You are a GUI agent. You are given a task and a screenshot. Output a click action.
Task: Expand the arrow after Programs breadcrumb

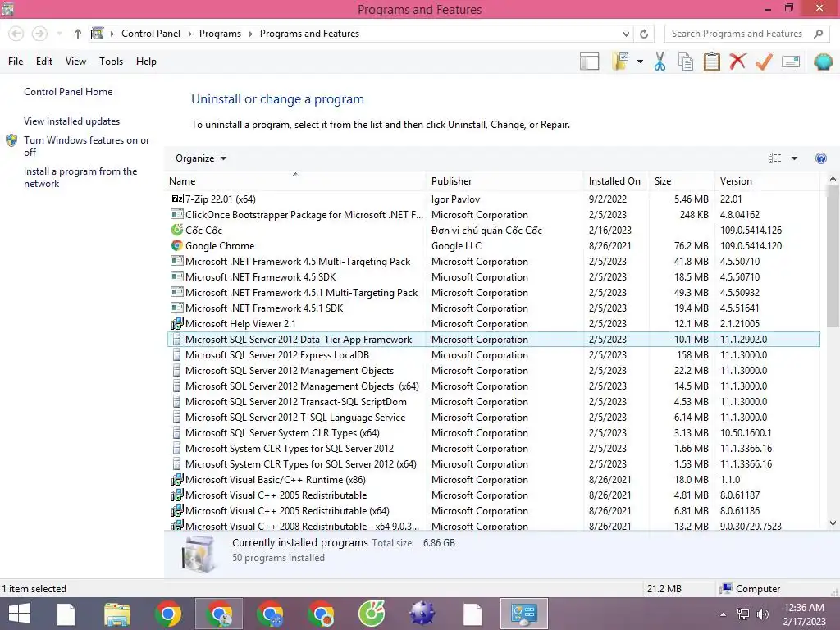(x=250, y=34)
